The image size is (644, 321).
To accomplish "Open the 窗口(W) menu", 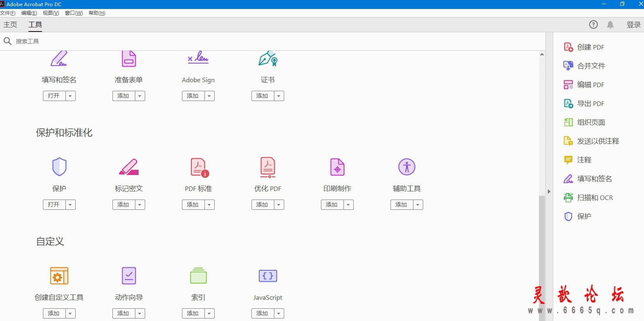I will 74,13.
